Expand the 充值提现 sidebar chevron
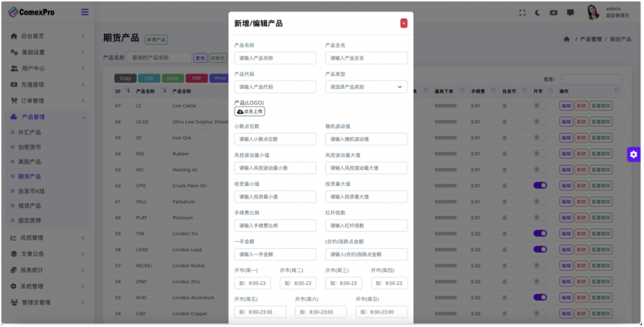 pos(83,85)
